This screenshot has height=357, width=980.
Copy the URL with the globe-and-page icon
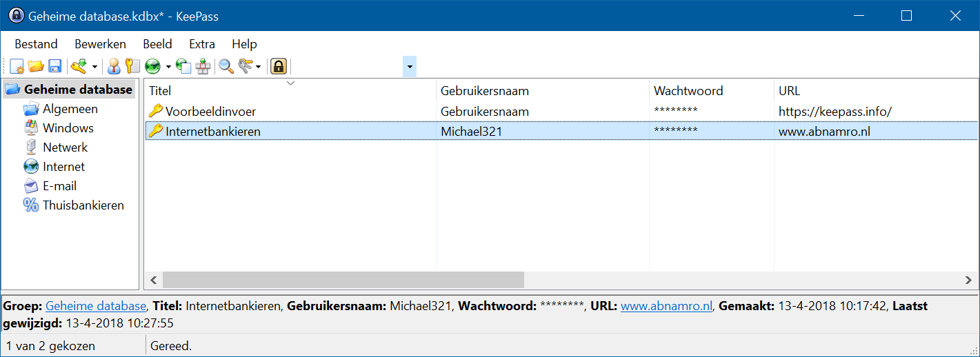pyautogui.click(x=183, y=66)
